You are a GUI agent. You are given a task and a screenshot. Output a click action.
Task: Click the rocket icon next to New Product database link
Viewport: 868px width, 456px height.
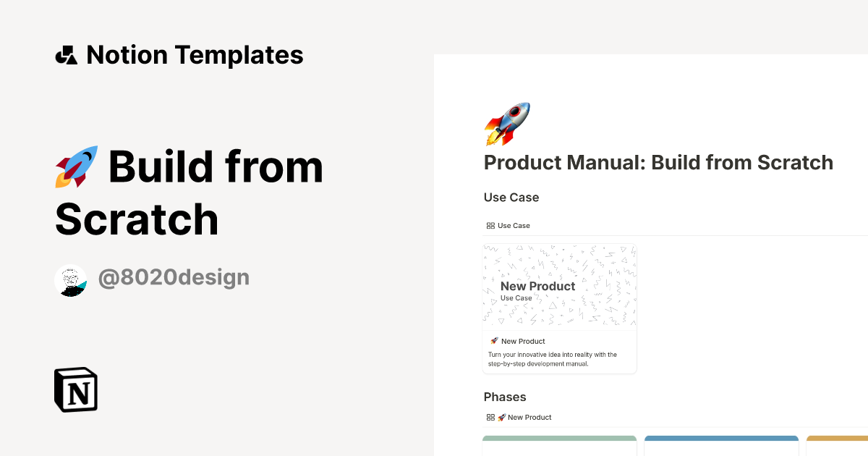point(502,417)
